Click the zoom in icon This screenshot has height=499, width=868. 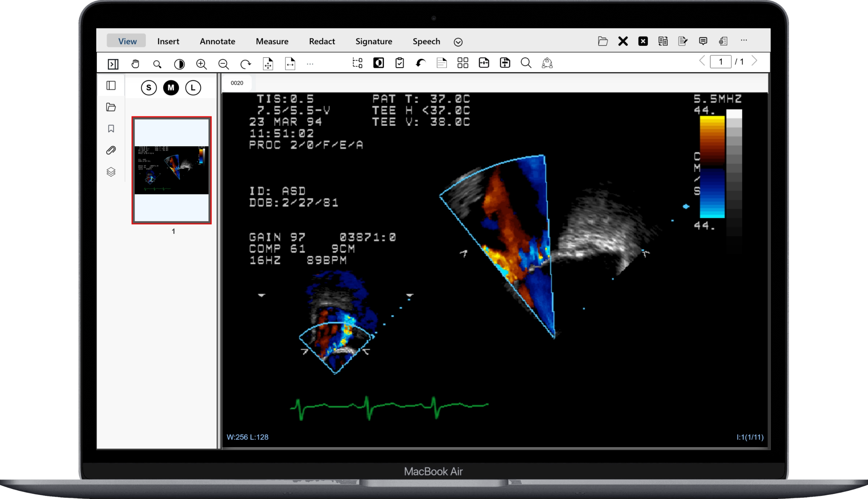coord(201,64)
